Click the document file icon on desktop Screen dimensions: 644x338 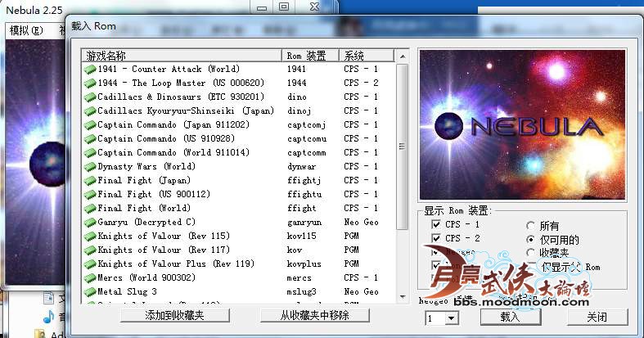pyautogui.click(x=48, y=298)
